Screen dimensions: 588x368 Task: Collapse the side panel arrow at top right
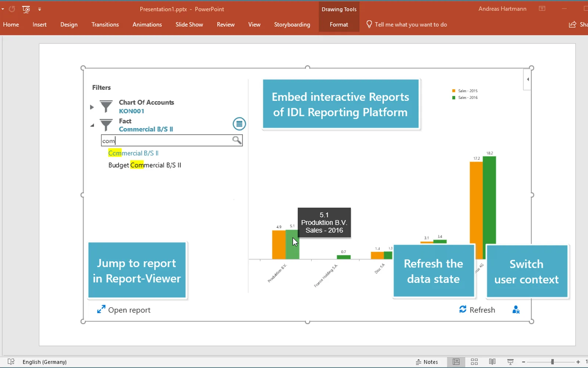point(528,79)
